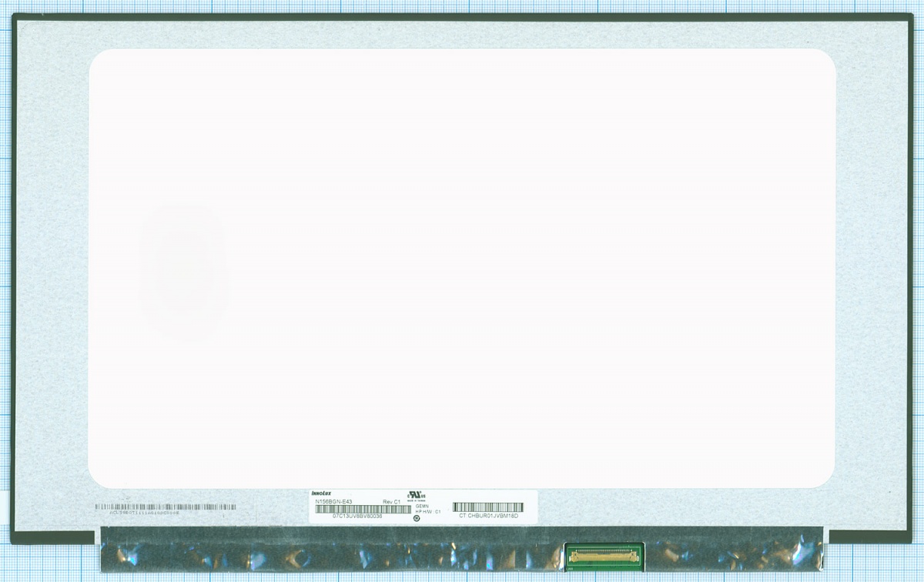Click the Rev C1 text

(391, 501)
